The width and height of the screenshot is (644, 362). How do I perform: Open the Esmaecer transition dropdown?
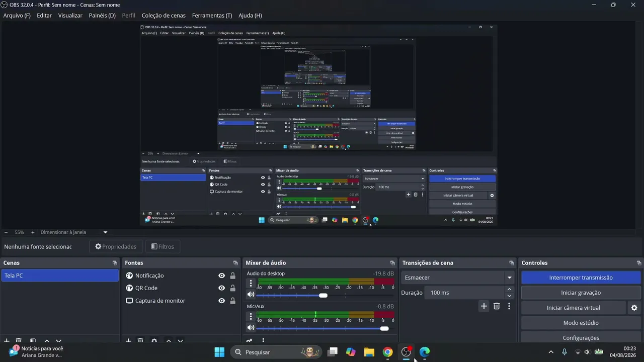[458, 278]
